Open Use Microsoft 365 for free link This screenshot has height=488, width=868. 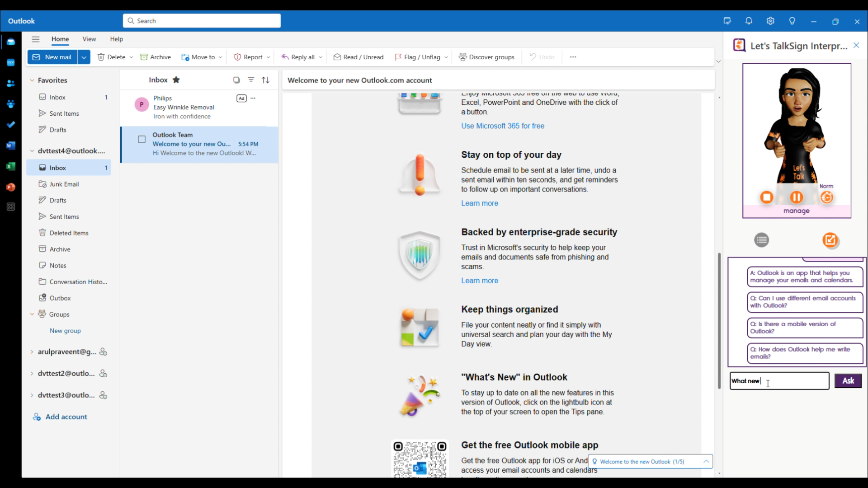click(x=503, y=126)
